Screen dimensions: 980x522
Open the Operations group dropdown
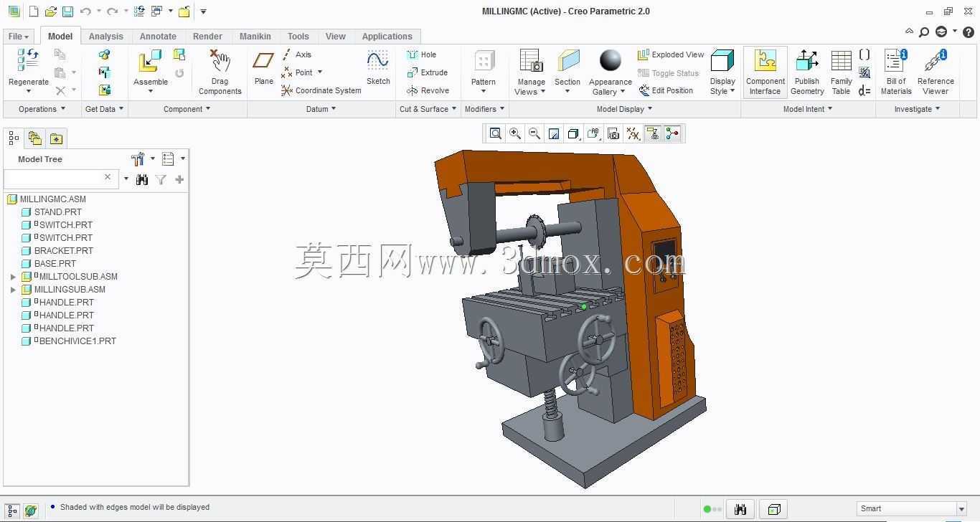coord(42,109)
